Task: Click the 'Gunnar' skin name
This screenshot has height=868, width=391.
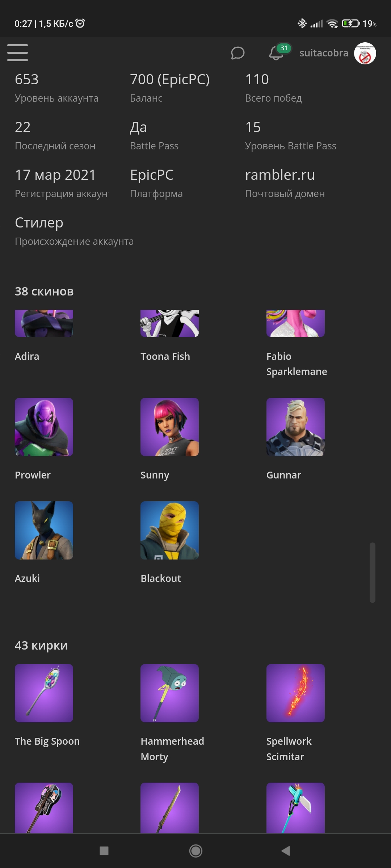Action: click(x=283, y=475)
